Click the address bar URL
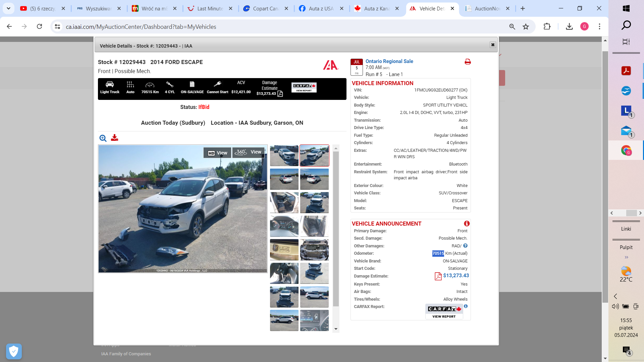 pyautogui.click(x=141, y=27)
